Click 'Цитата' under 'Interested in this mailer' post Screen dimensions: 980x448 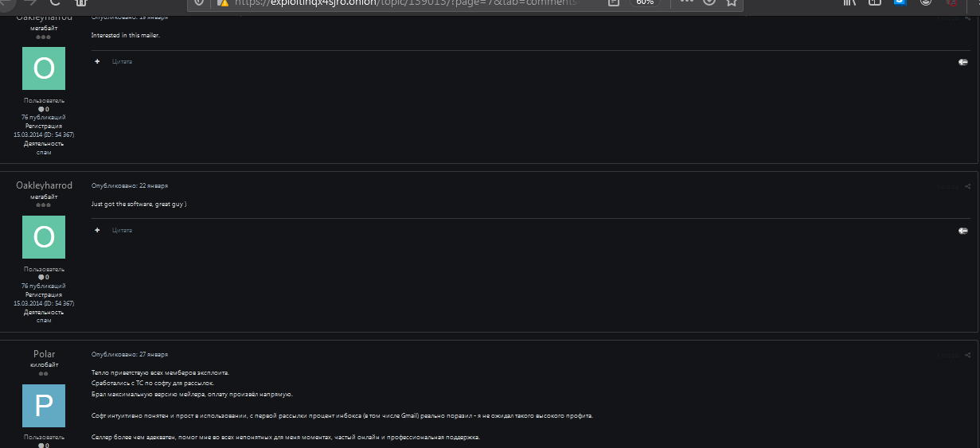(x=122, y=61)
